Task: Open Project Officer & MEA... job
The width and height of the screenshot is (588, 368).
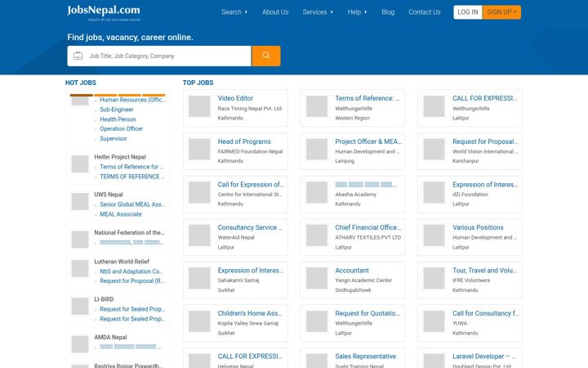Action: tap(368, 141)
